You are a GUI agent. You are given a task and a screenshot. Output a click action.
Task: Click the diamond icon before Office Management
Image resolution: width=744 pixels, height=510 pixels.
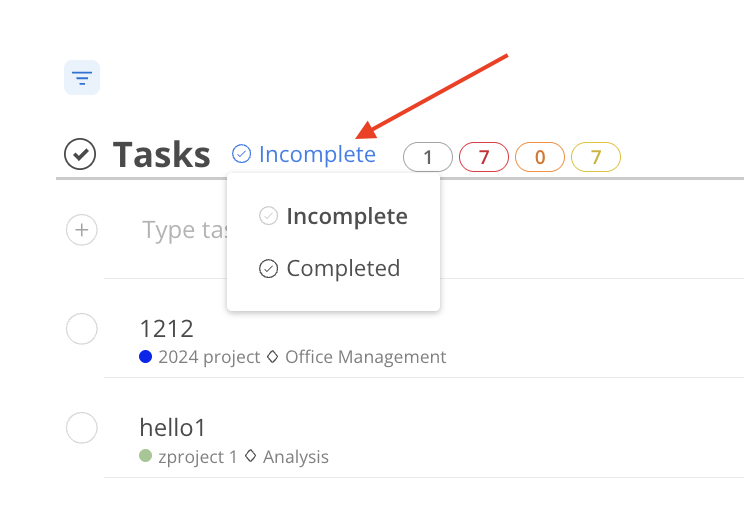click(x=272, y=357)
